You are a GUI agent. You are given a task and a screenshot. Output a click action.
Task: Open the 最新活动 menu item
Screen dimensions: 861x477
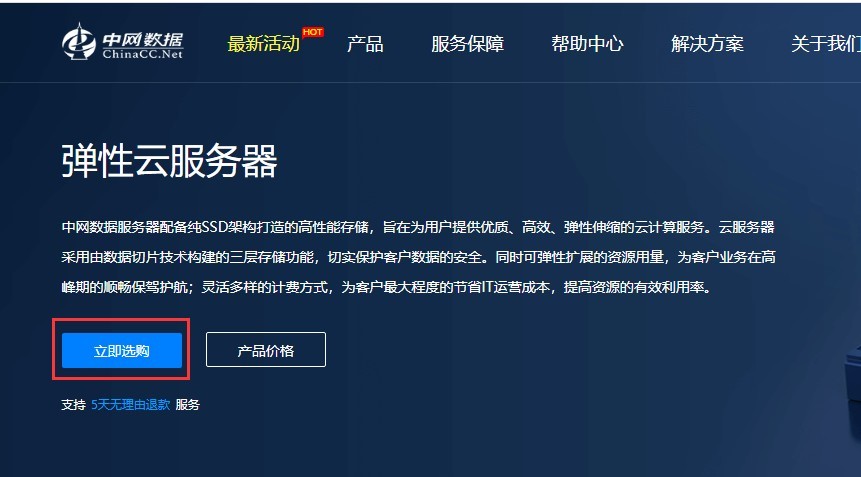(x=263, y=44)
